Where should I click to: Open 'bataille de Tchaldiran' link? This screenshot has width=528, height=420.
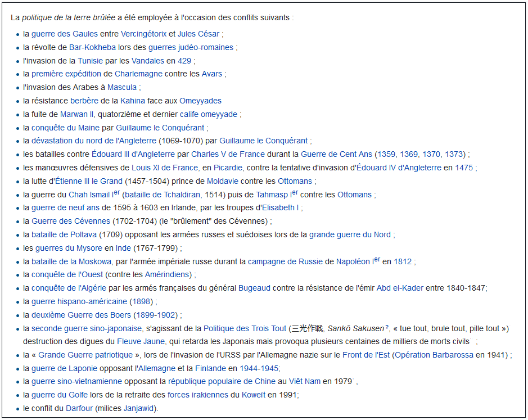point(163,195)
